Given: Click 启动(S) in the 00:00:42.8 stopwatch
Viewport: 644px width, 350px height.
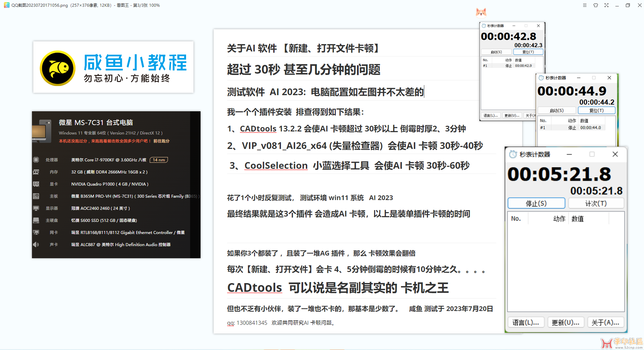Looking at the screenshot, I should [x=496, y=52].
